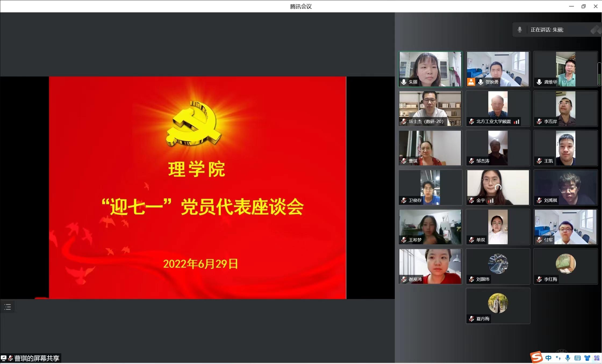Select 刘禹祺's video thumbnail

pos(565,187)
